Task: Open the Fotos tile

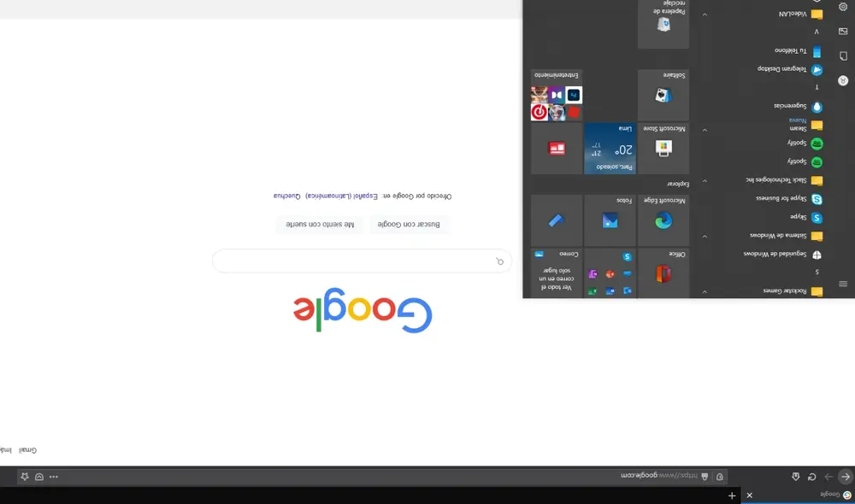Action: click(610, 220)
